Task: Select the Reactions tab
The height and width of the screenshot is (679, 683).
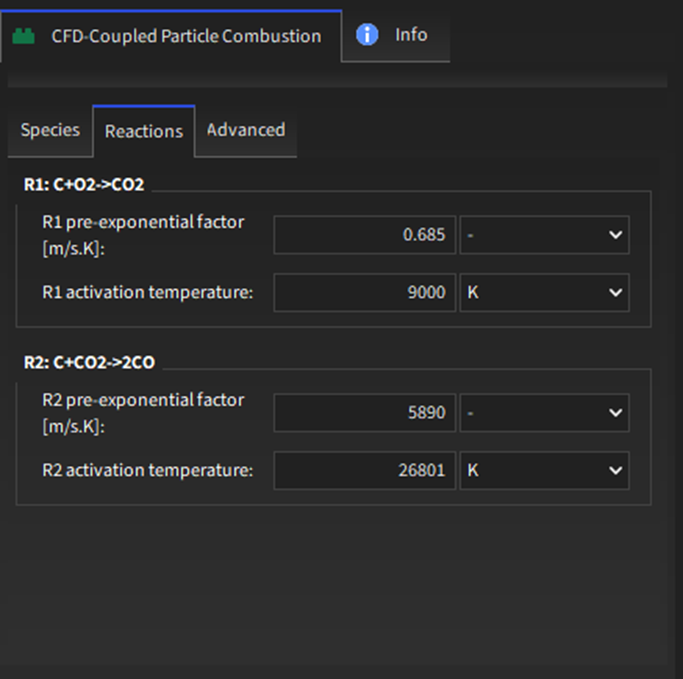Action: tap(144, 131)
